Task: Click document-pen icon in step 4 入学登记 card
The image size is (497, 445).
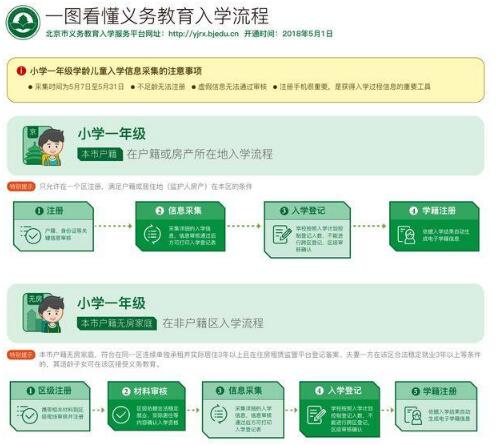Action: (x=316, y=415)
